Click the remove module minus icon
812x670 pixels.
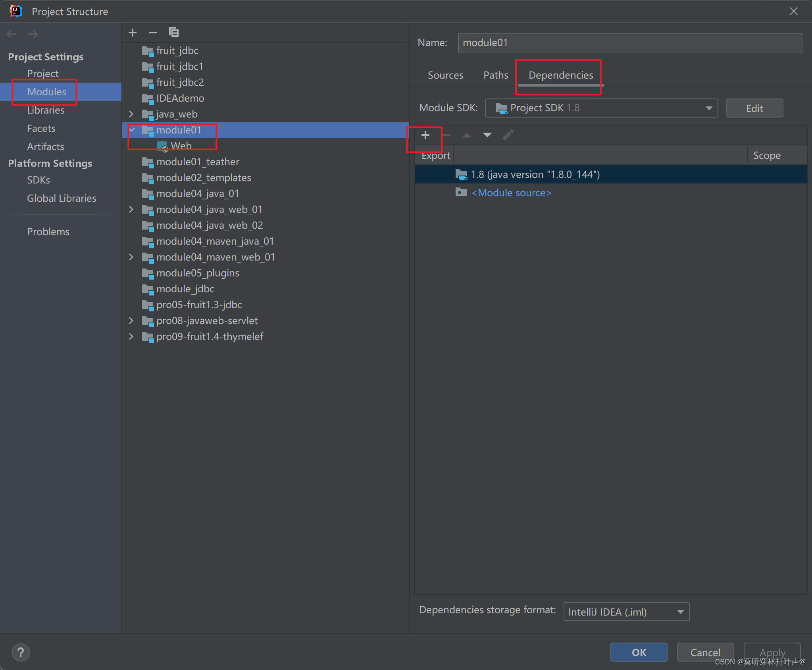pyautogui.click(x=153, y=33)
